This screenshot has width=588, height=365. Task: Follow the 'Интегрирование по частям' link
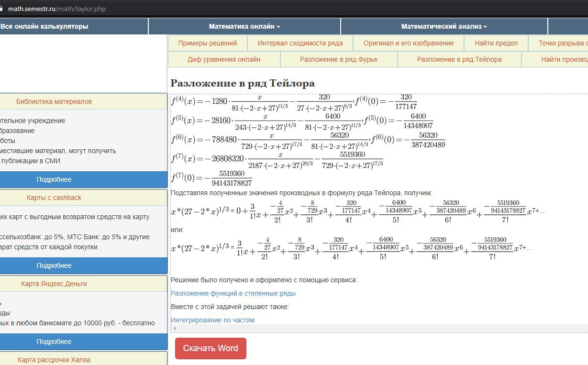(x=212, y=320)
